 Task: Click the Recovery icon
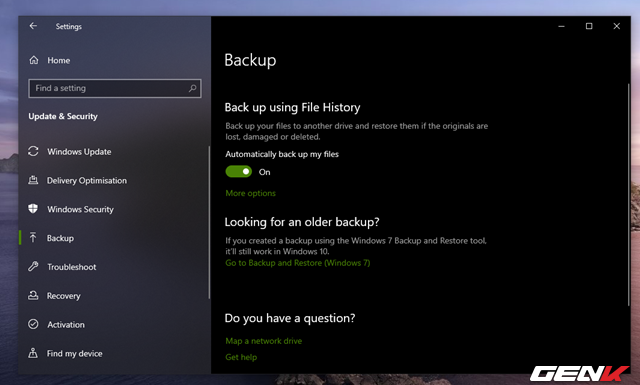[33, 295]
